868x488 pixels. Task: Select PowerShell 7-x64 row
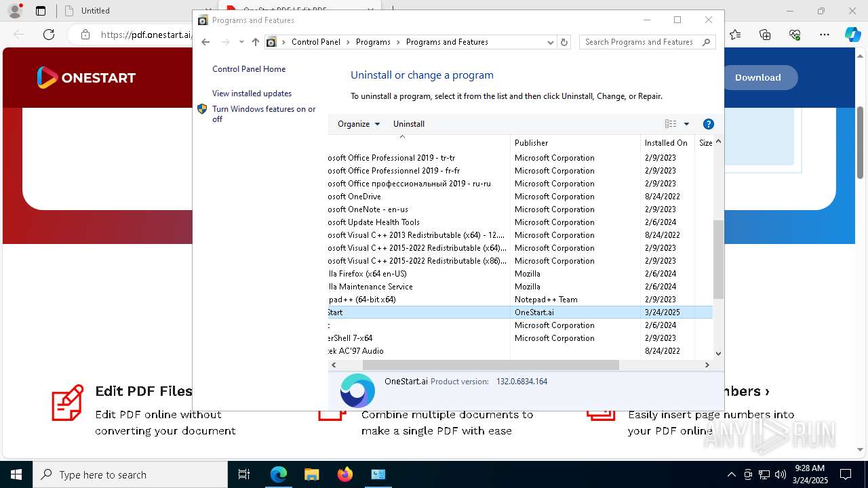click(x=520, y=338)
